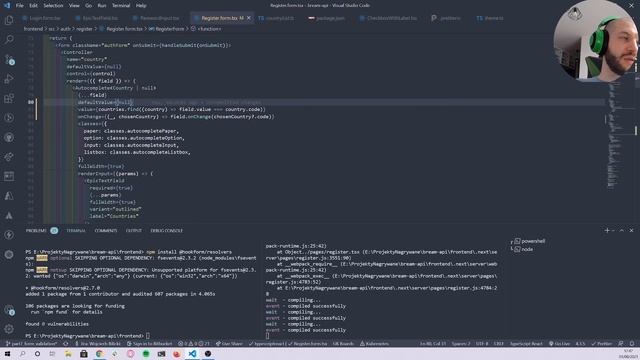Switch to the CheckboxWithLabel.tsx tab
Viewport: 640px width, 360px height.
[x=388, y=18]
